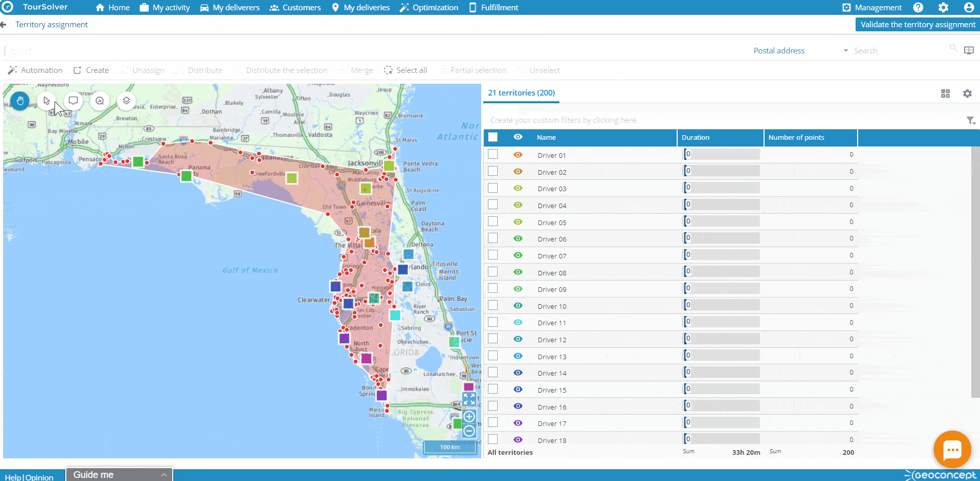Viewport: 980px width, 481px height.
Task: Click the Driver 10 duration bar
Action: [x=721, y=306]
